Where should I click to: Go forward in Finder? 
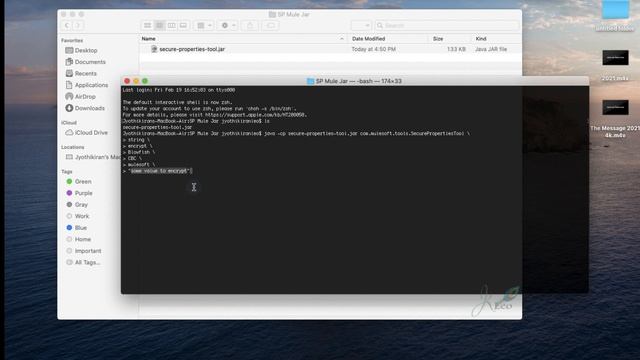pyautogui.click(x=78, y=25)
